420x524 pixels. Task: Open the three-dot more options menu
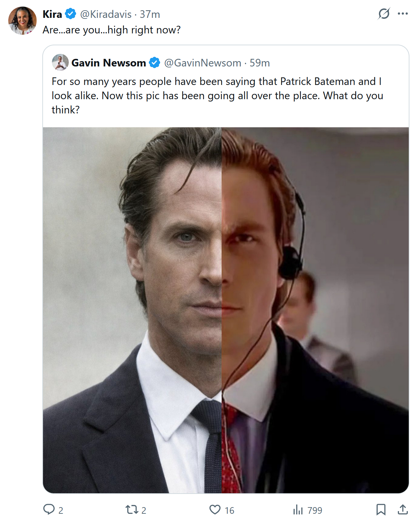pos(402,14)
